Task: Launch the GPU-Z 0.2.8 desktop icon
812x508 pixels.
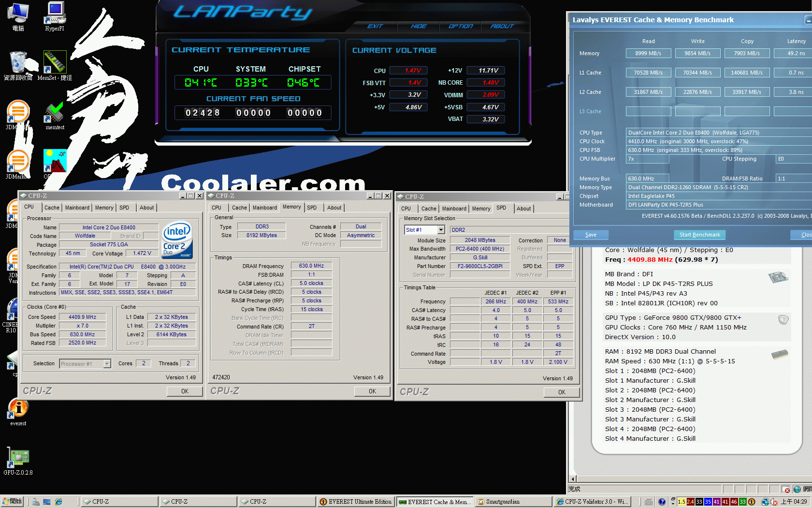Action: pos(18,462)
